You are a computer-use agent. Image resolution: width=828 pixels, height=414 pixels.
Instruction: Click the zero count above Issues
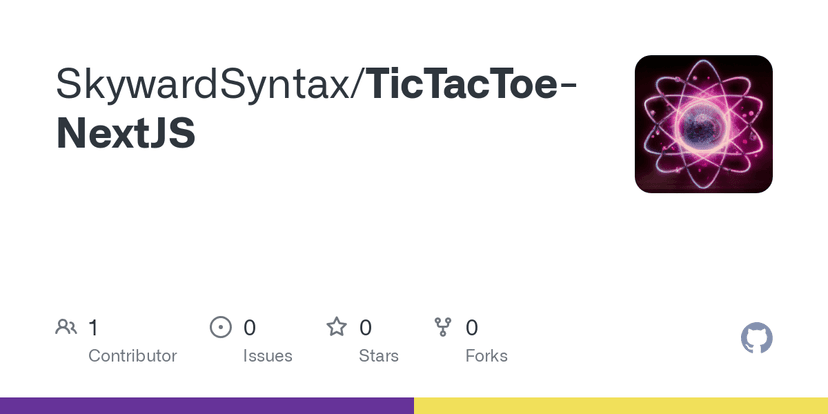pyautogui.click(x=250, y=327)
